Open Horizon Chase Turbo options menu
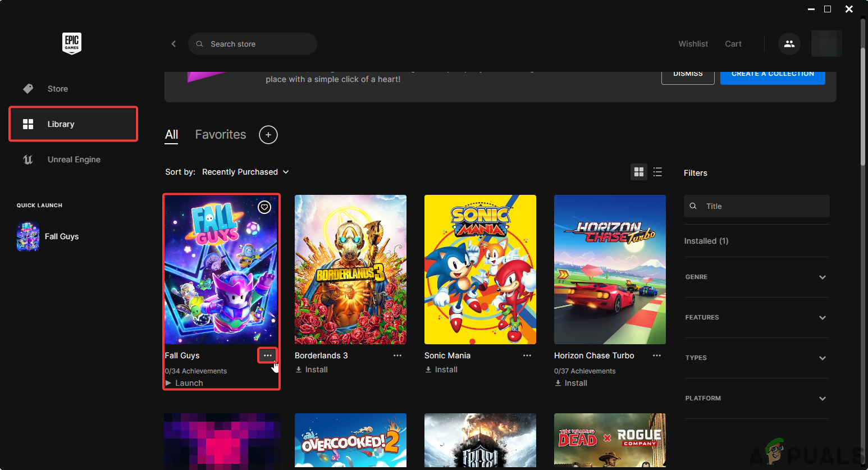This screenshot has width=868, height=470. (657, 355)
